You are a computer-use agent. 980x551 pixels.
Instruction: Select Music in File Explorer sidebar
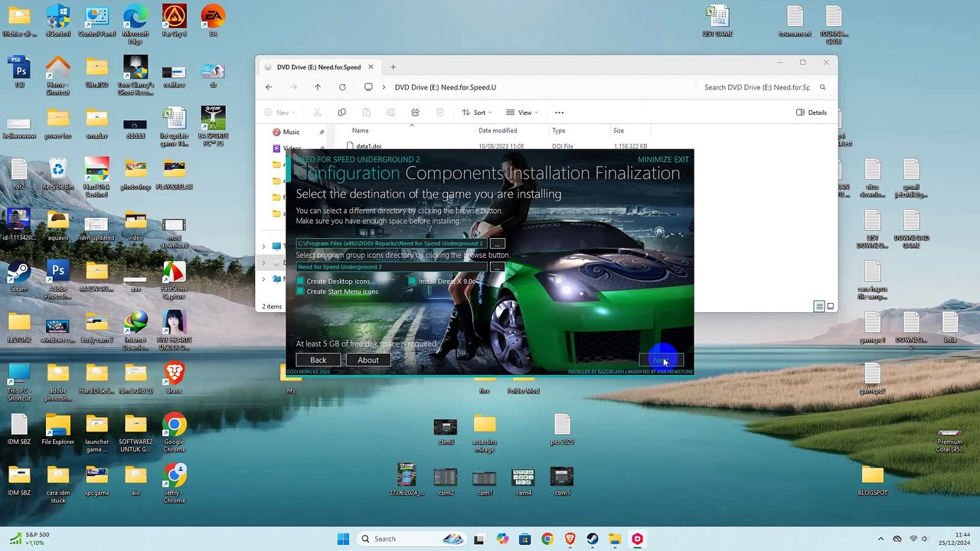coord(291,132)
